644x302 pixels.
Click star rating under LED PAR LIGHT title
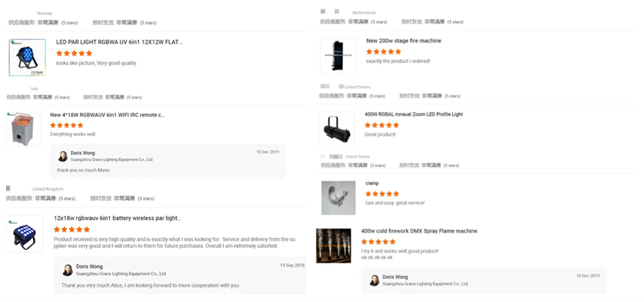click(74, 53)
